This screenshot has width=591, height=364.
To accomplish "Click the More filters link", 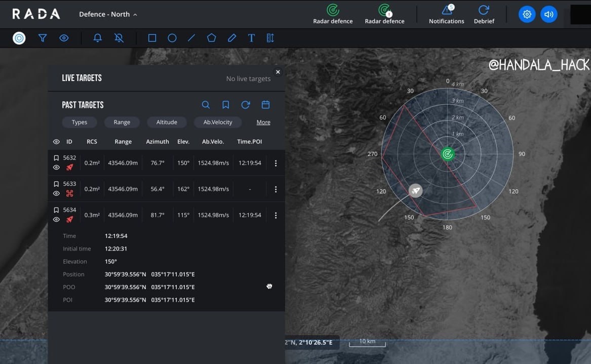I will [x=263, y=122].
